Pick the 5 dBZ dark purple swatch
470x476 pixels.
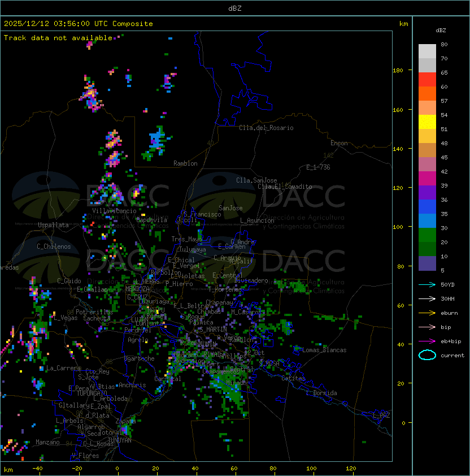coord(427,263)
